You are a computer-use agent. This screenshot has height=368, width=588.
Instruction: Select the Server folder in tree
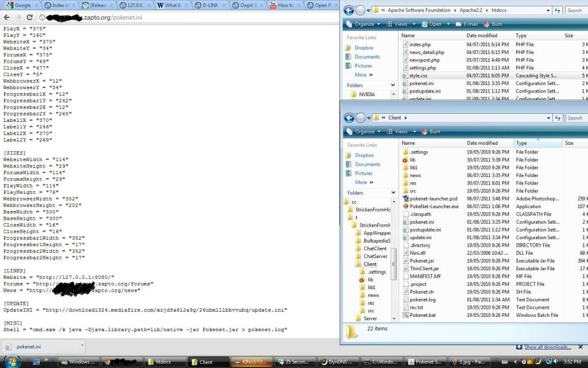370,318
